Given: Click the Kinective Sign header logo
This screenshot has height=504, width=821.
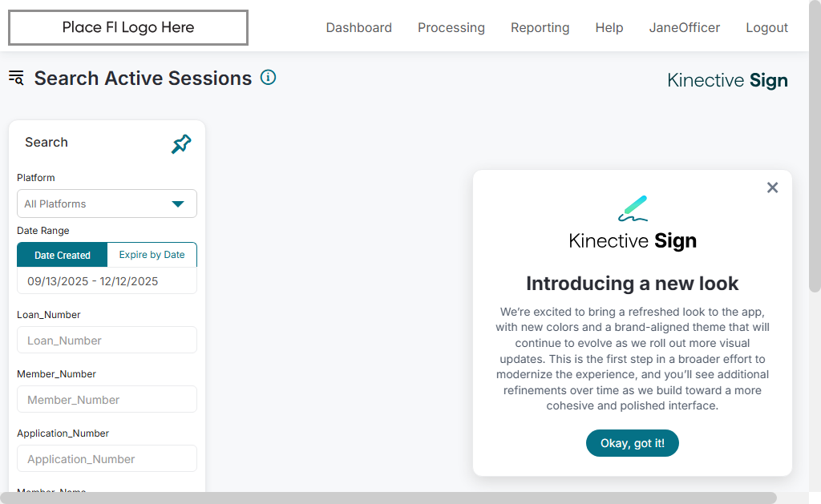Looking at the screenshot, I should tap(727, 80).
